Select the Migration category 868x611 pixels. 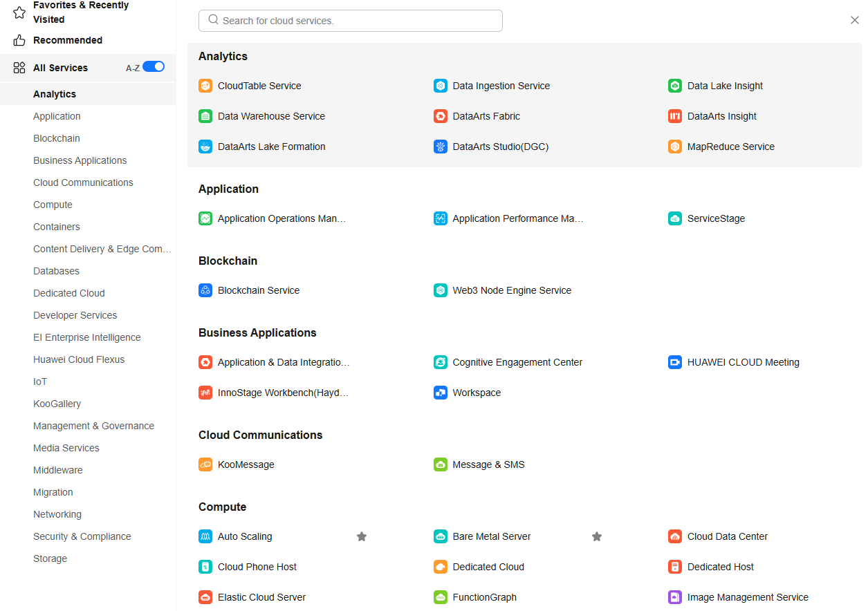point(53,492)
